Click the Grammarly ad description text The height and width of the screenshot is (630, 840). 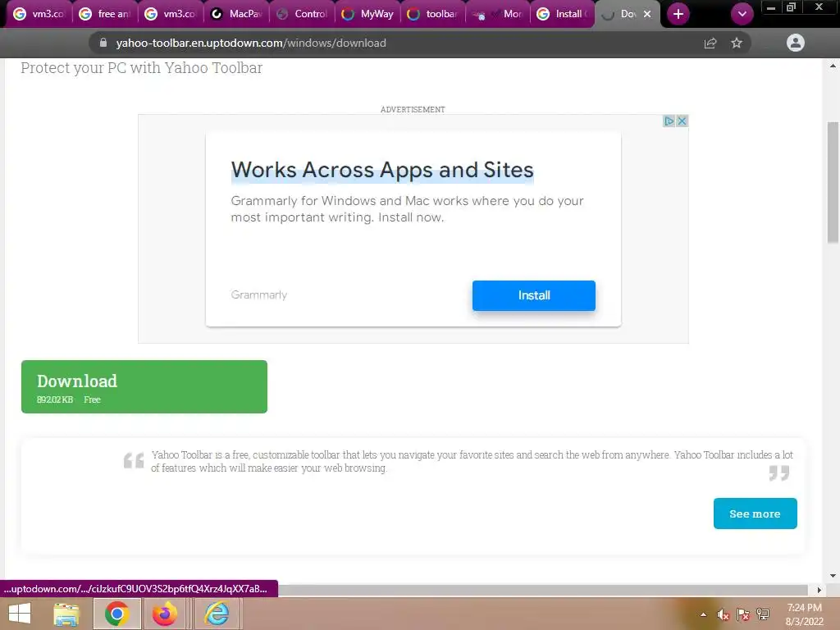coord(407,209)
